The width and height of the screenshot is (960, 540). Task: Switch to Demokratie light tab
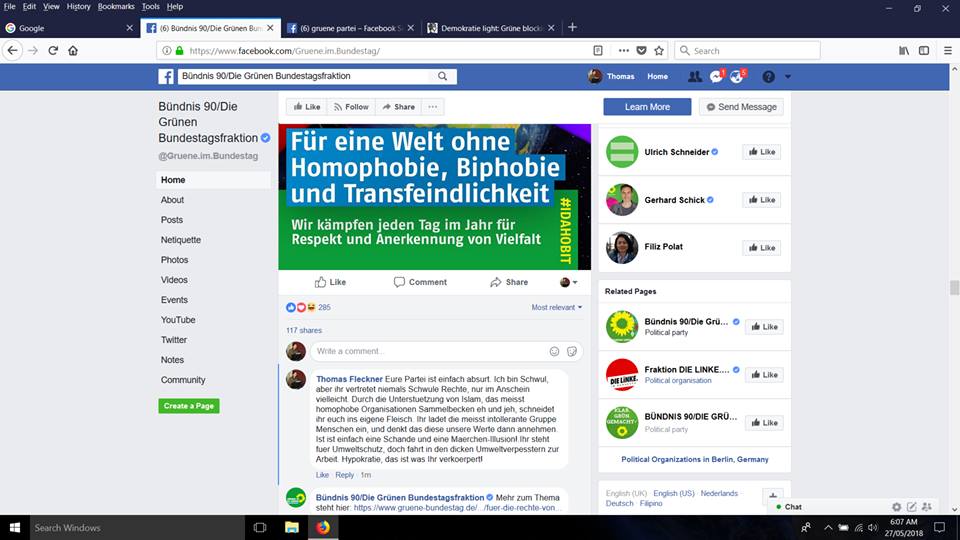click(491, 28)
